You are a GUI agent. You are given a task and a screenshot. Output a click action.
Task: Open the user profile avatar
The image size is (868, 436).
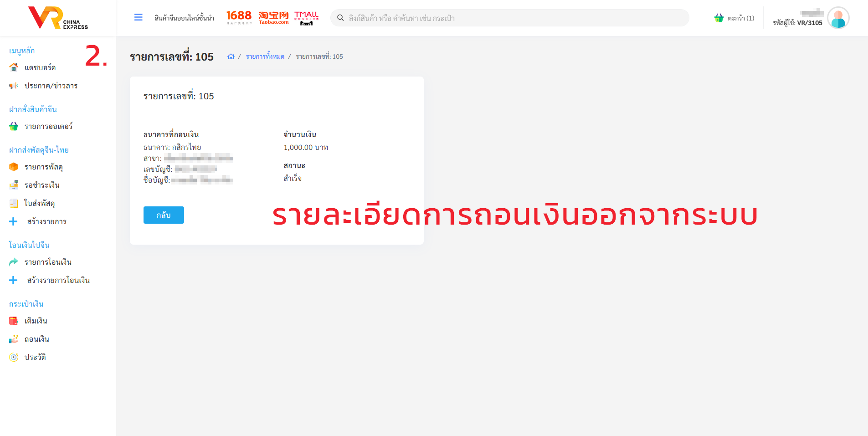click(x=838, y=18)
